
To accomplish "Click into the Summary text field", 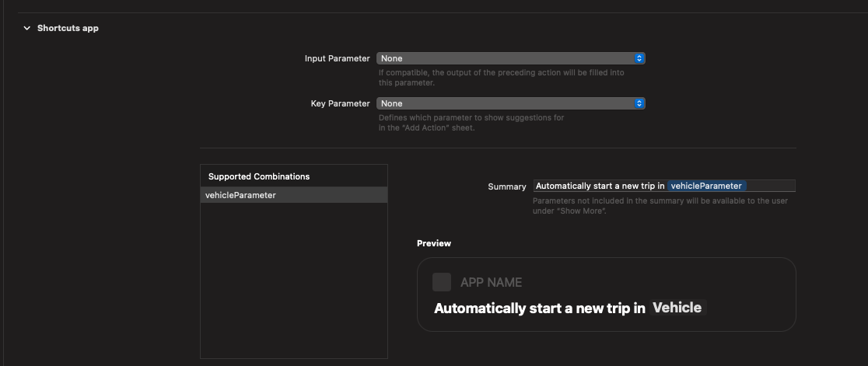I will pyautogui.click(x=664, y=186).
